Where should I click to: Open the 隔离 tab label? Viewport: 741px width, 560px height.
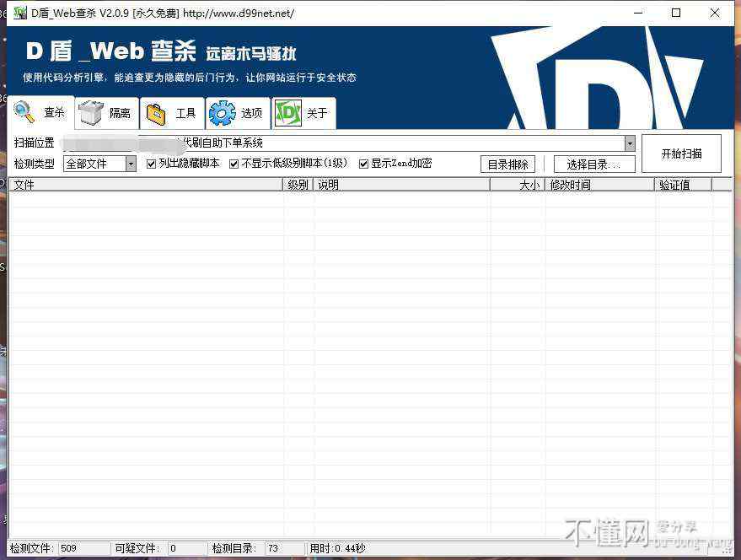point(120,113)
